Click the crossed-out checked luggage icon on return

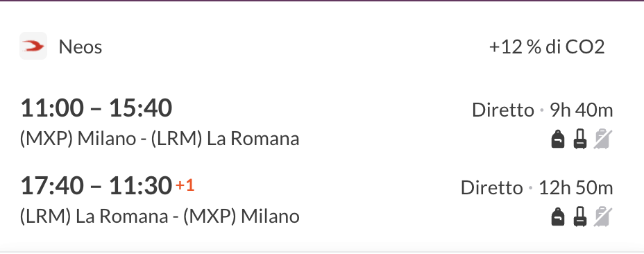pos(602,217)
